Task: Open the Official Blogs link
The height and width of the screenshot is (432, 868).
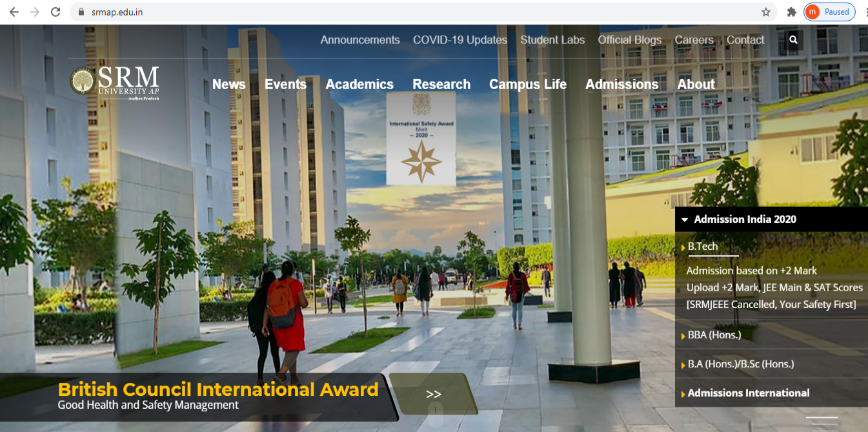Action: (630, 40)
